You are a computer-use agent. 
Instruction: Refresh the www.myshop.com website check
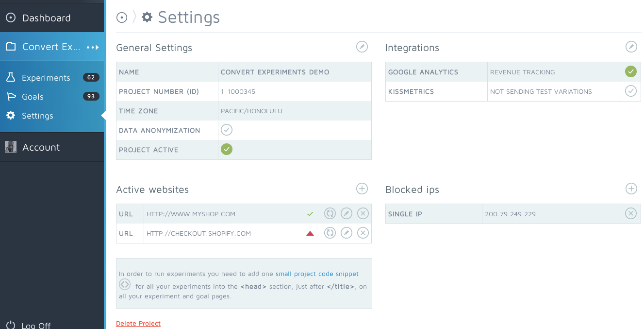tap(330, 213)
